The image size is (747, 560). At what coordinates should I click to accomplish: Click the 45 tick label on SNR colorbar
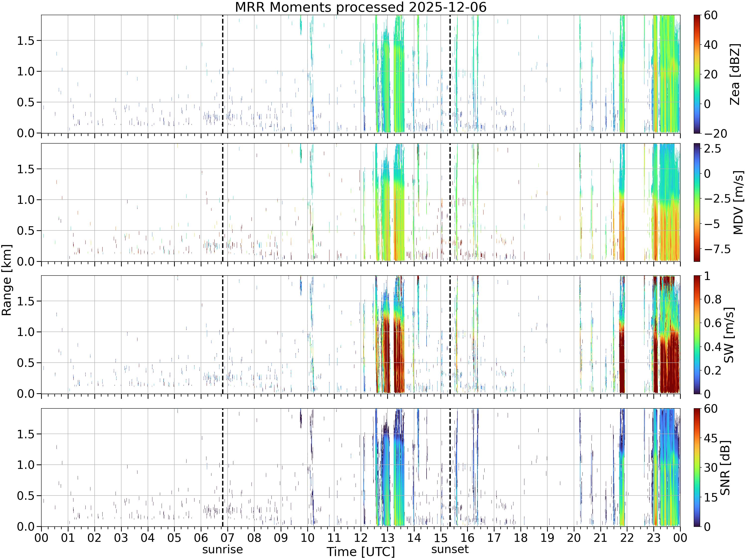[711, 438]
